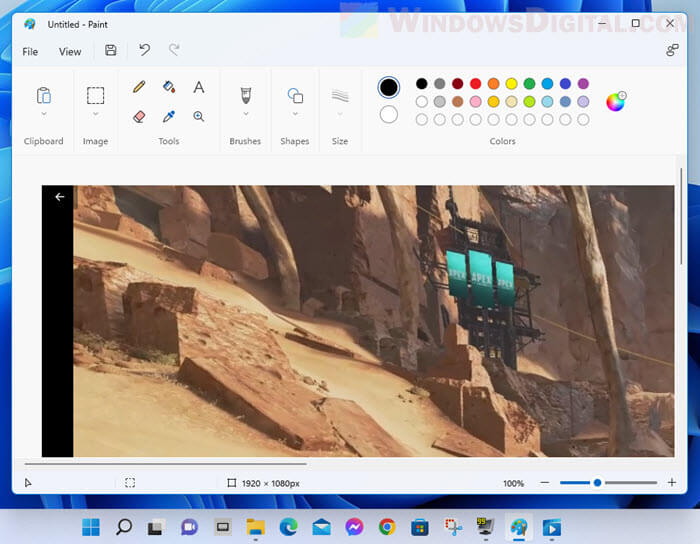The height and width of the screenshot is (544, 700).
Task: Click the Shapes icon
Action: (295, 95)
